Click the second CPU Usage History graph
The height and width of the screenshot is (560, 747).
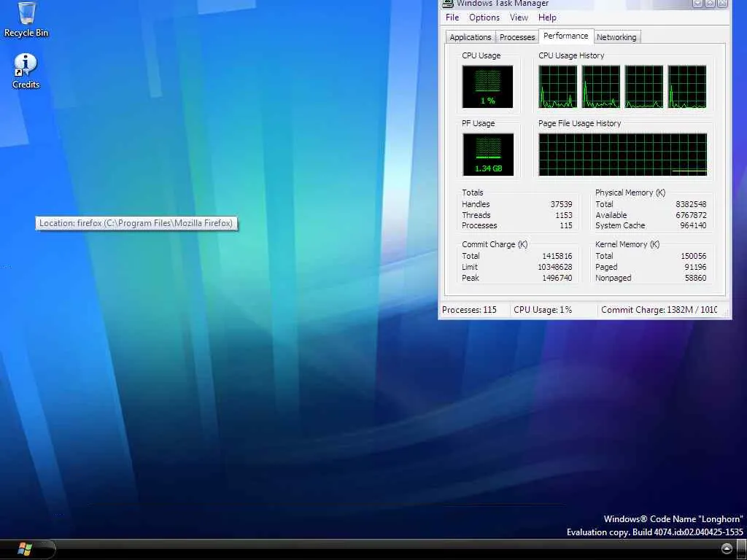tap(601, 87)
